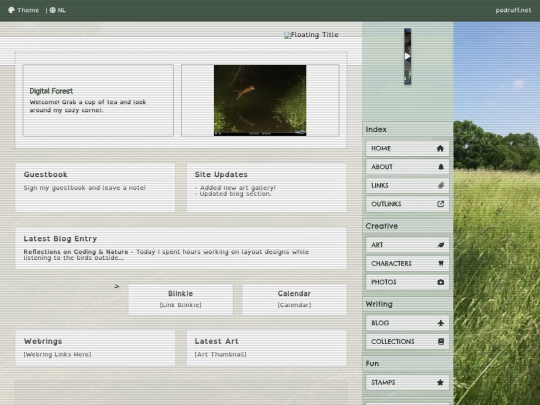Click the palette icon beside Theme
The height and width of the screenshot is (405, 540).
coord(11,10)
